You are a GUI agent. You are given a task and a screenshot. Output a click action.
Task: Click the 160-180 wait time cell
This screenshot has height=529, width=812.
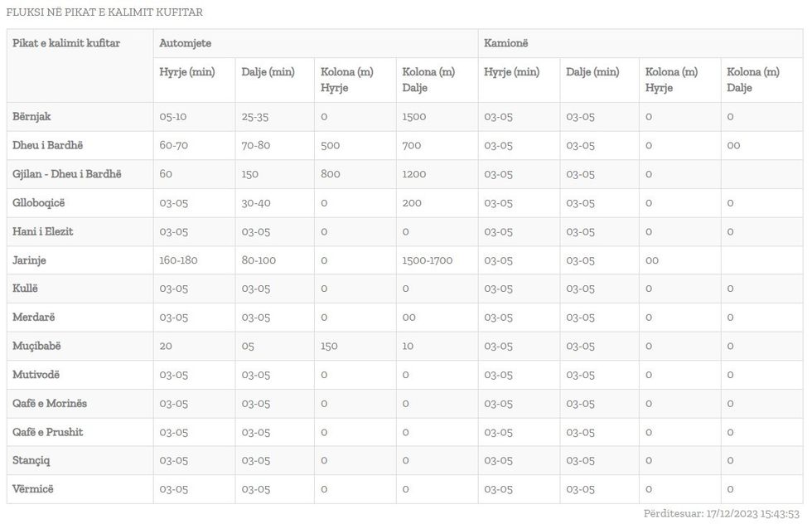tap(179, 260)
